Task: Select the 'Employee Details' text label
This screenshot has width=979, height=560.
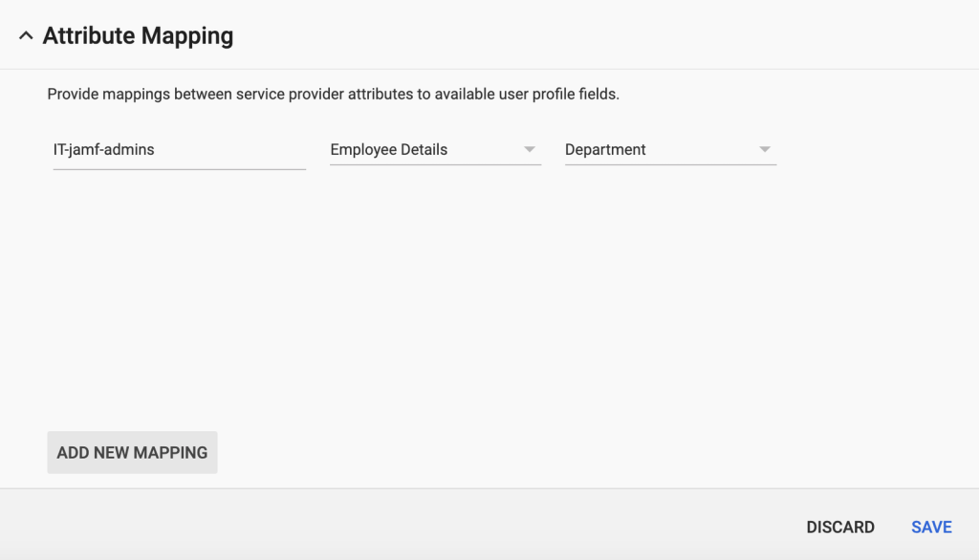Action: 388,150
